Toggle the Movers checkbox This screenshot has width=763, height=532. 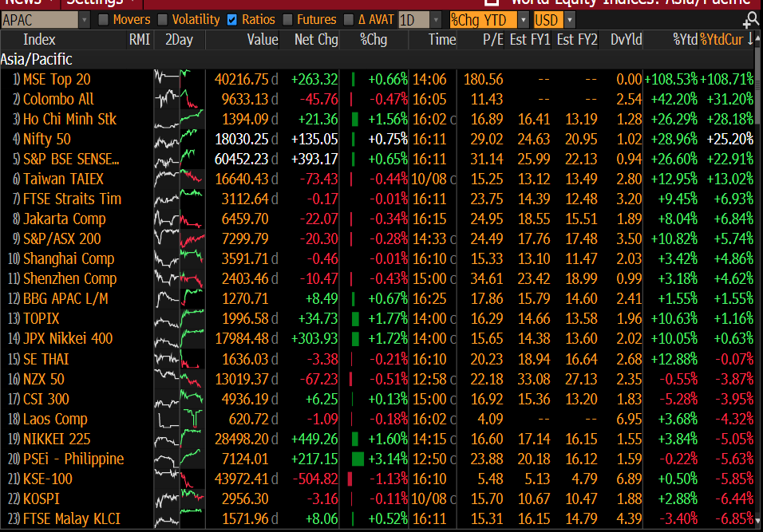point(103,20)
